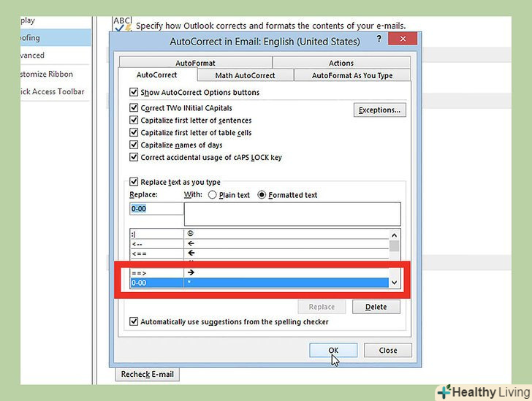Confirm the dialog with OK
Viewport: 532px width, 401px height.
[333, 350]
